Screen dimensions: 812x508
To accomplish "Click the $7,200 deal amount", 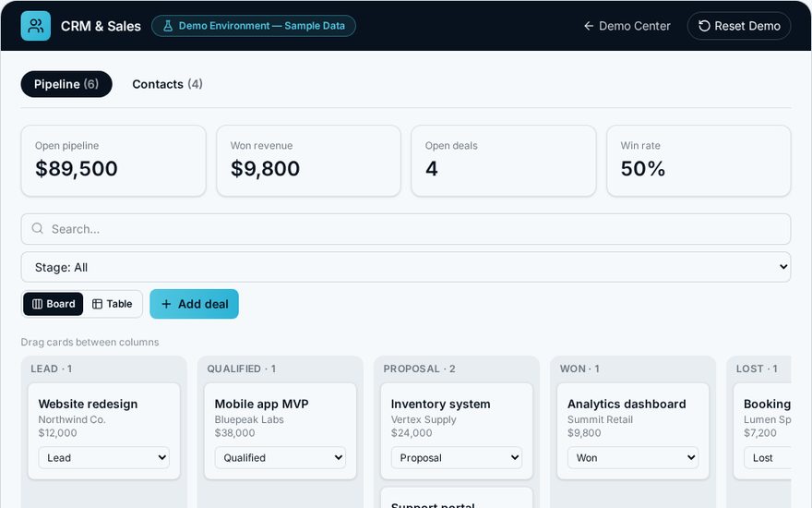I will (x=760, y=433).
